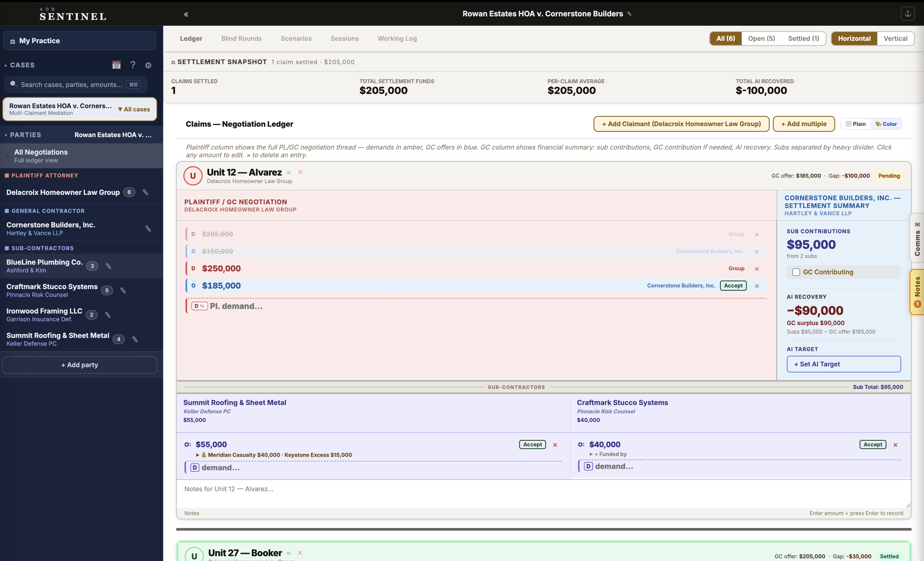The image size is (924, 561).
Task: Click Notes for Unit 12 — Alvarez textarea
Action: (x=543, y=494)
